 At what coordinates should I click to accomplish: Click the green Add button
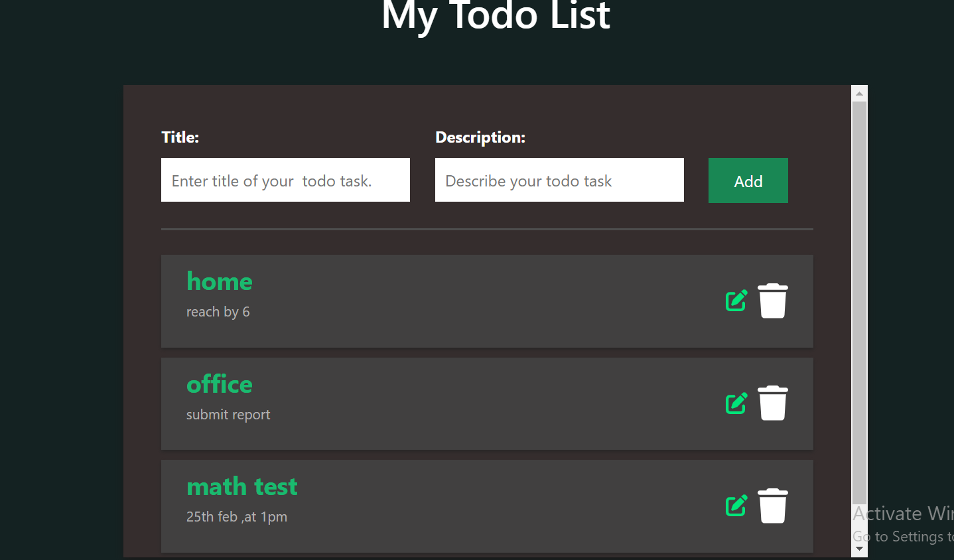click(x=748, y=180)
